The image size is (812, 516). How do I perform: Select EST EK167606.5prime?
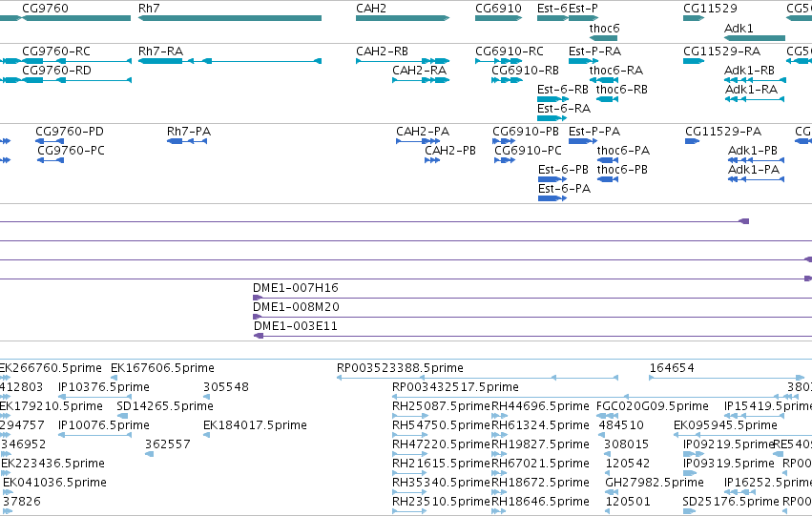click(115, 378)
